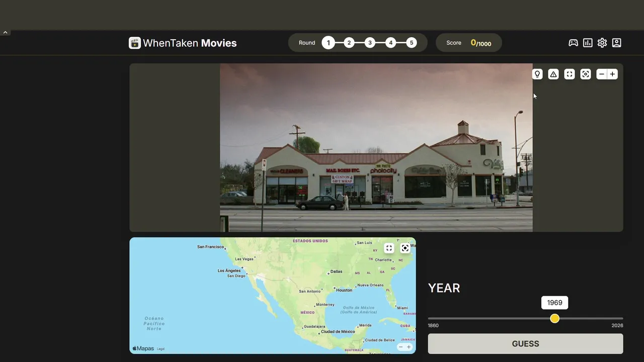Recenter the map view
The width and height of the screenshot is (644, 362).
click(405, 248)
